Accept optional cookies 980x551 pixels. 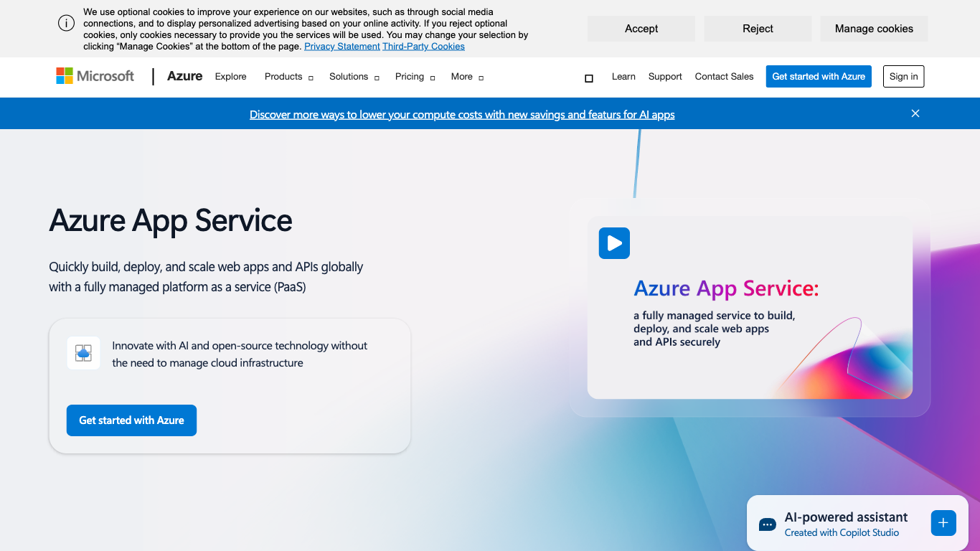(x=641, y=29)
